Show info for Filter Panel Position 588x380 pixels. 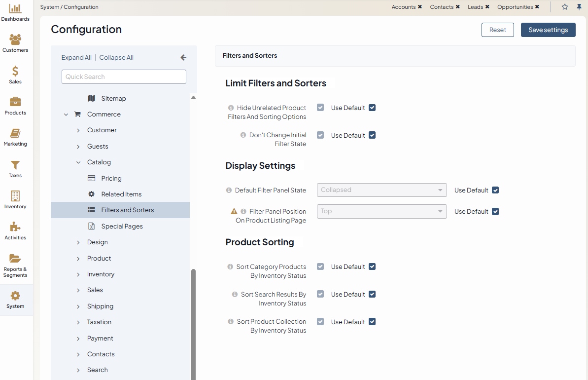[x=243, y=211]
